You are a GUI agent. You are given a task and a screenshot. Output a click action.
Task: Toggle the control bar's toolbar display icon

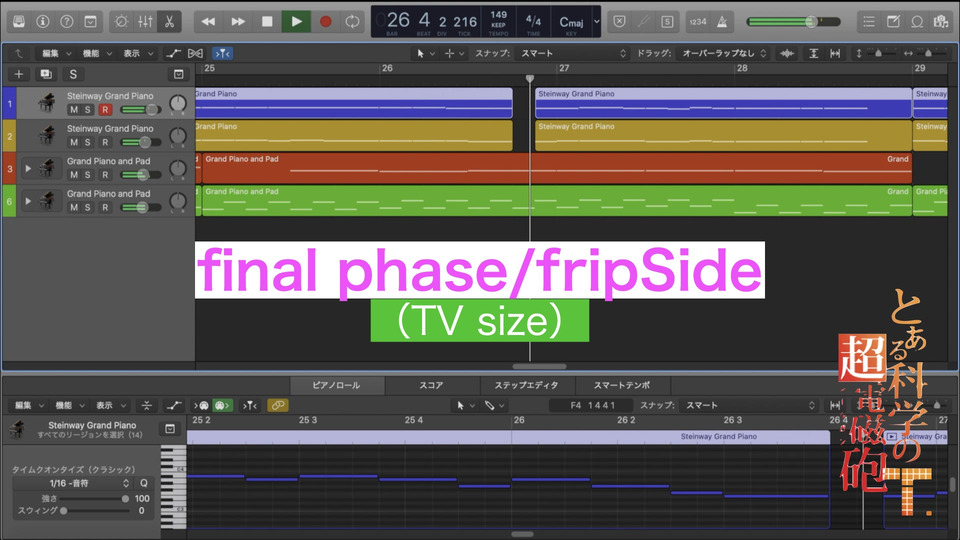click(x=91, y=21)
